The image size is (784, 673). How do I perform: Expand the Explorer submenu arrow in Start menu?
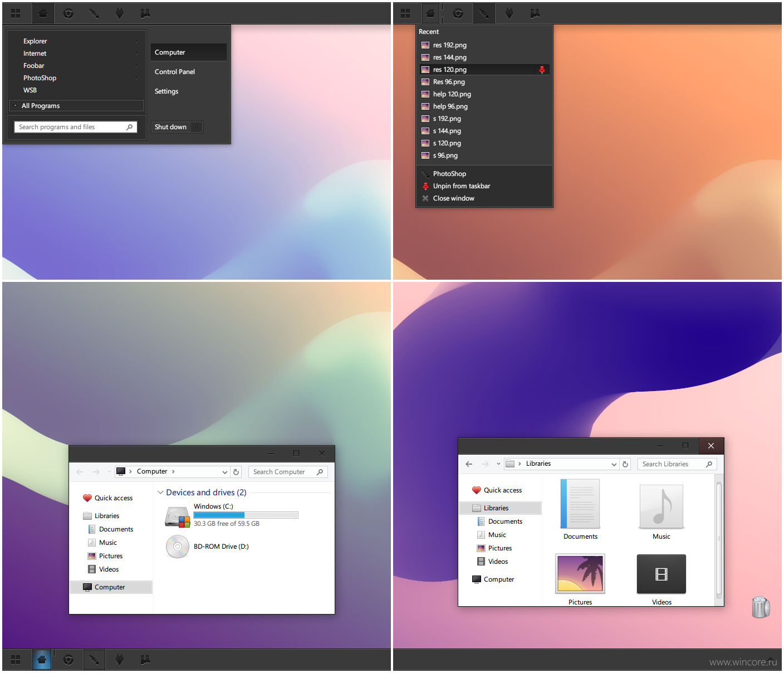[136, 41]
